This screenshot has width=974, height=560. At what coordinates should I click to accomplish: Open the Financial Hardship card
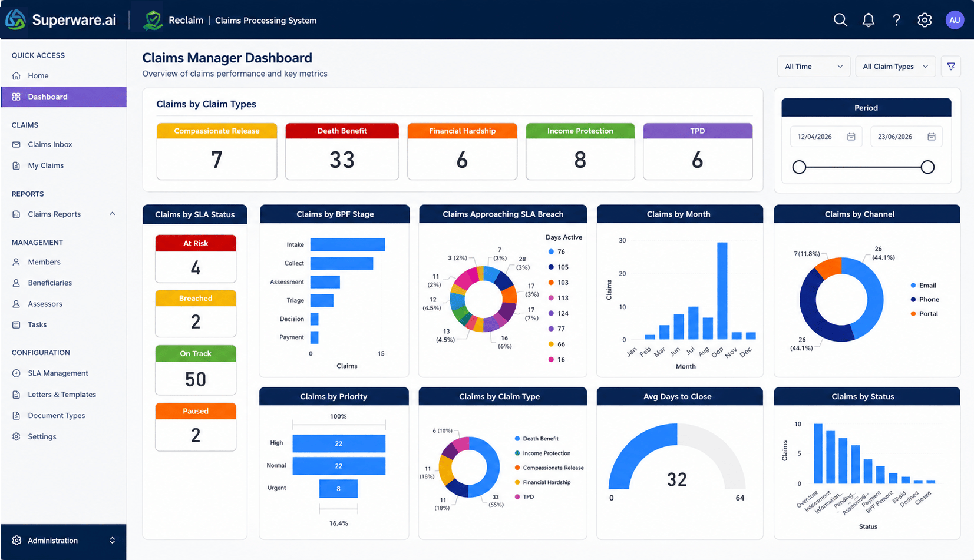point(462,151)
